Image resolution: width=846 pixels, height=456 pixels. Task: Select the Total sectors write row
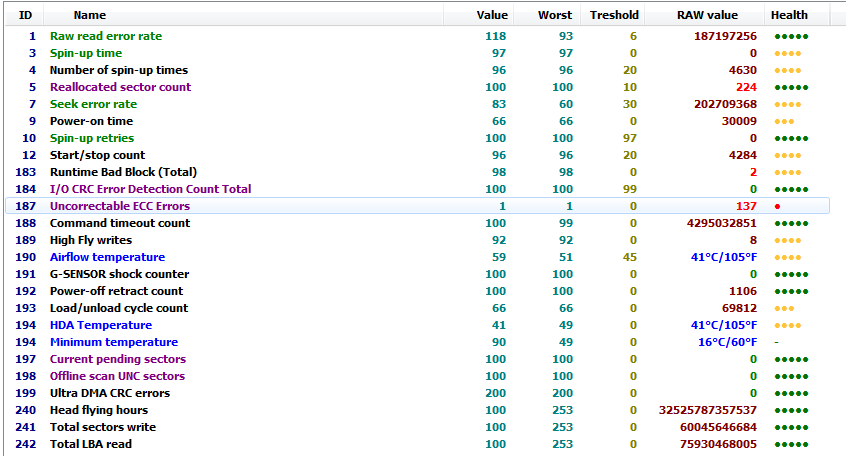click(x=417, y=427)
